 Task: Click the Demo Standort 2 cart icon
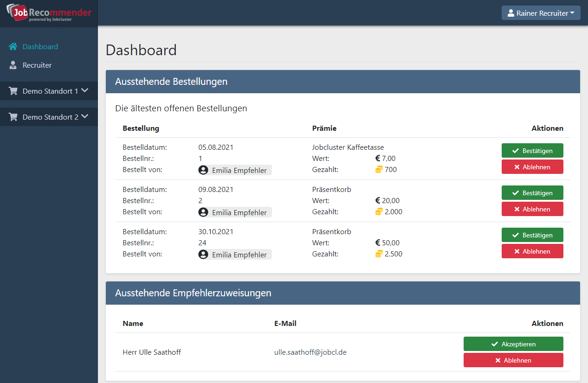[13, 117]
